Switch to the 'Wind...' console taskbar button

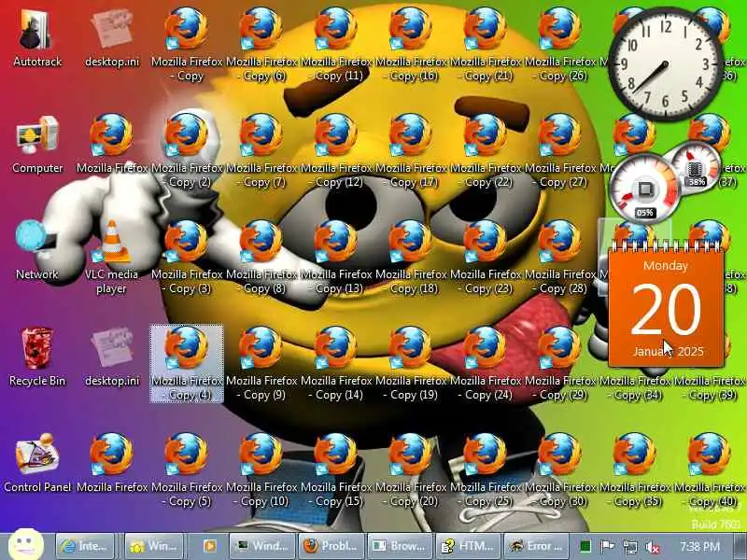pyautogui.click(x=263, y=546)
